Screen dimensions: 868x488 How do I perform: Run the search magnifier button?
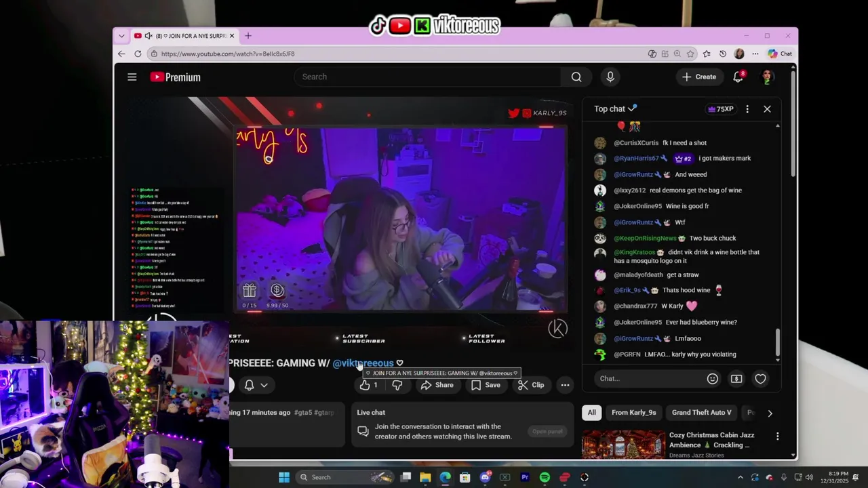(576, 77)
